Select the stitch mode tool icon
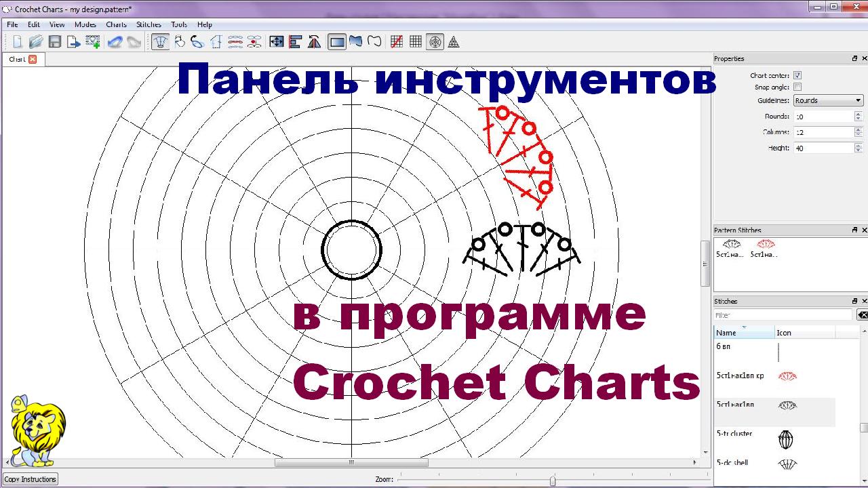Image resolution: width=868 pixels, height=488 pixels. [161, 42]
